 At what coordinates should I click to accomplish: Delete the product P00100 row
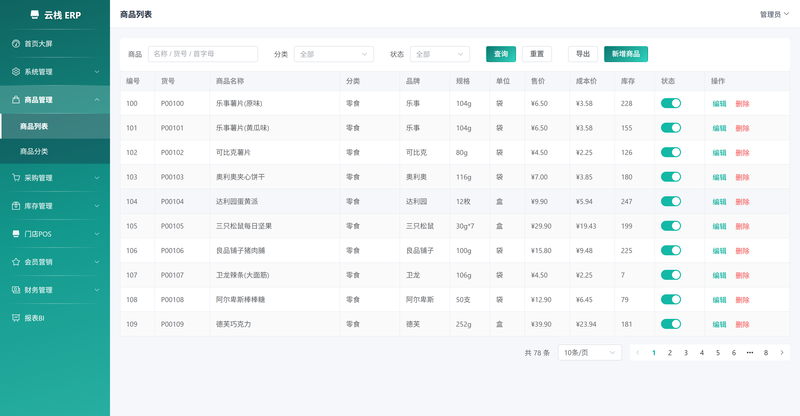(x=742, y=104)
